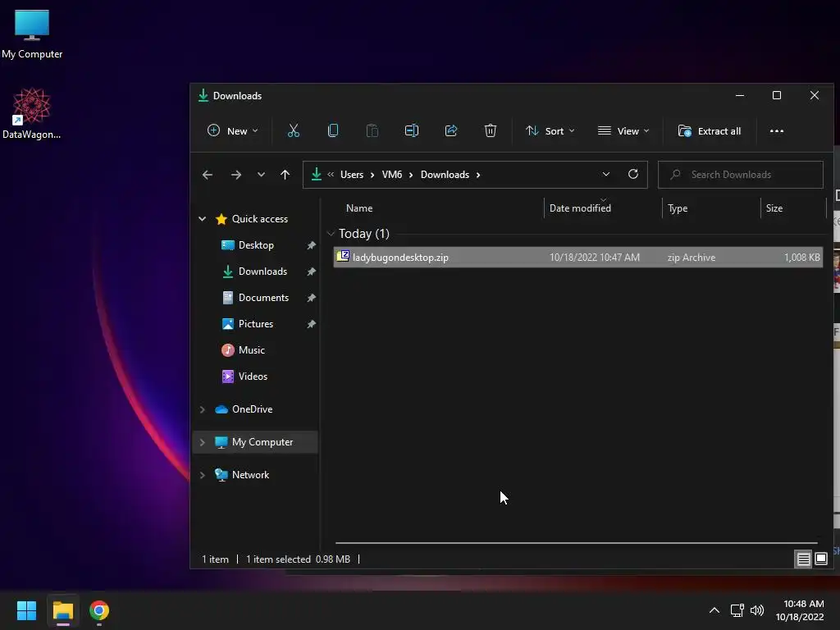Go forward with the right arrow
Image resolution: width=840 pixels, height=630 pixels.
click(x=235, y=175)
